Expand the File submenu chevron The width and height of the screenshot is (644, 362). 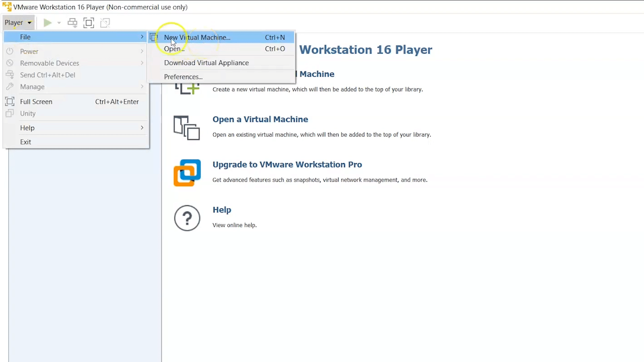click(142, 37)
